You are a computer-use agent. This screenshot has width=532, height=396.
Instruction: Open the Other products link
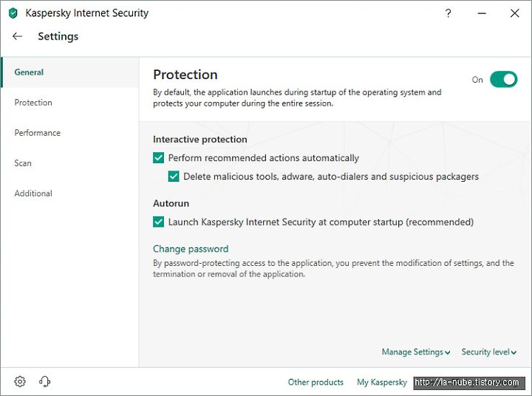click(316, 382)
